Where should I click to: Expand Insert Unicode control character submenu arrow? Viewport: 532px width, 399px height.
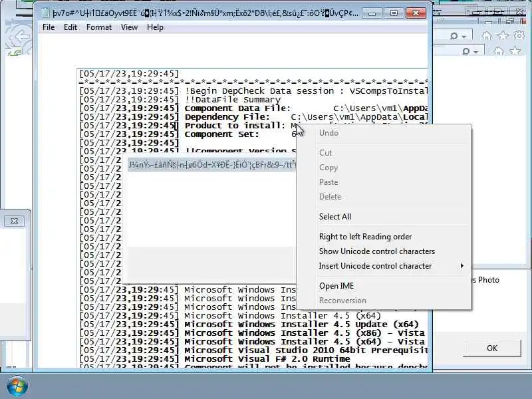point(462,265)
